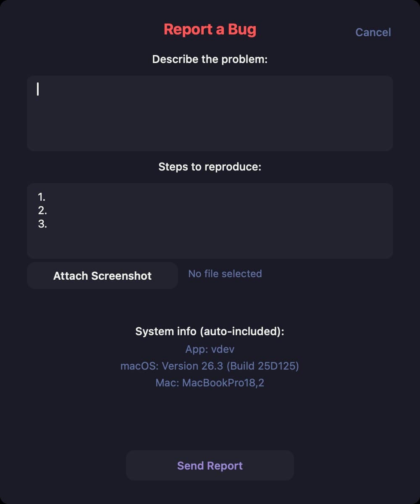Screen dimensions: 420x504
Task: Click the macOS Version 26.3 info line
Action: [x=210, y=366]
